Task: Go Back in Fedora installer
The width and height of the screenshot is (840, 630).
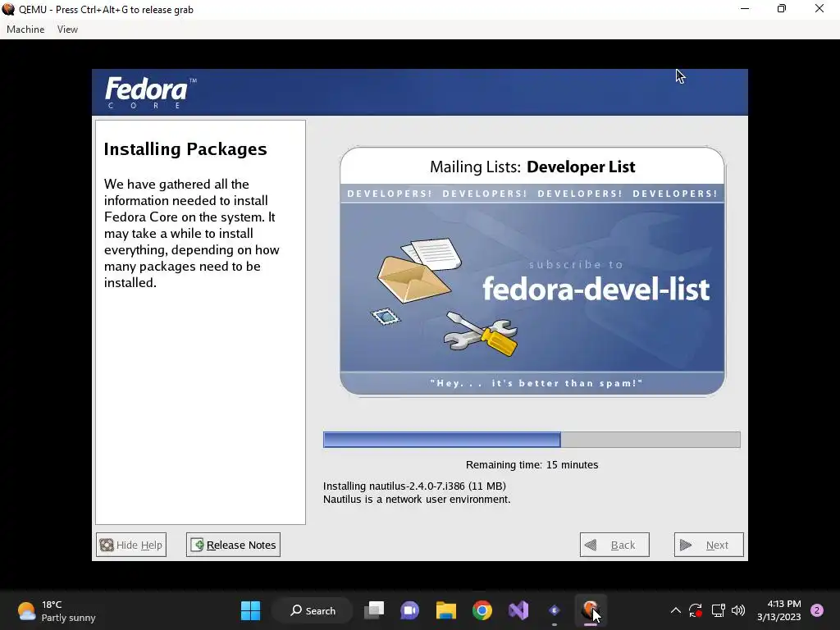Action: click(614, 545)
